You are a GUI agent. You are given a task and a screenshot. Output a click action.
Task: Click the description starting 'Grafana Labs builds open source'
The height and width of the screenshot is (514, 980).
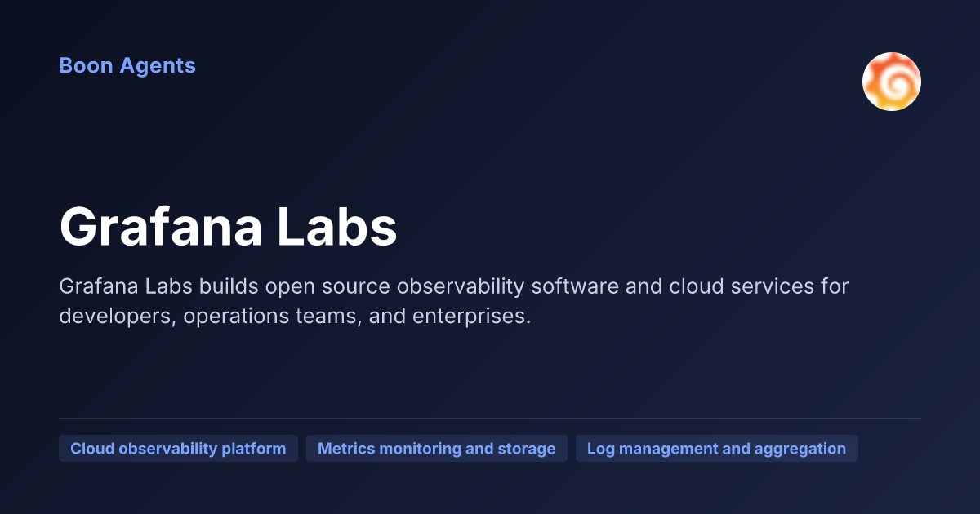[x=454, y=301]
